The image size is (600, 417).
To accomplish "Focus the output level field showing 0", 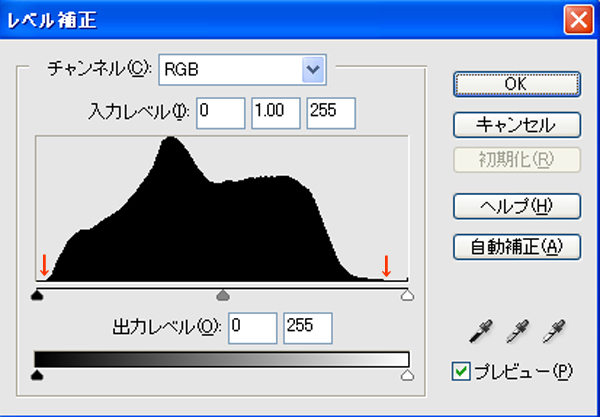I will tap(253, 328).
